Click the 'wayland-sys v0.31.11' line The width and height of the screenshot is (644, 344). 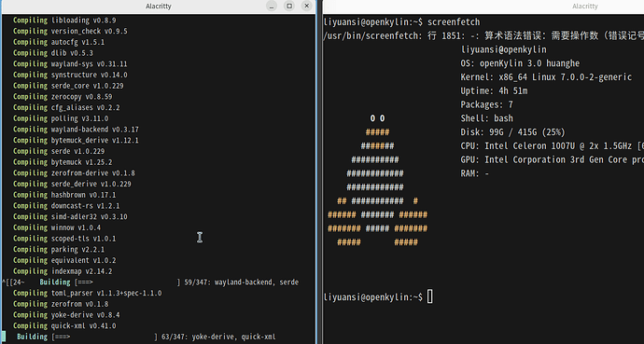pos(70,64)
